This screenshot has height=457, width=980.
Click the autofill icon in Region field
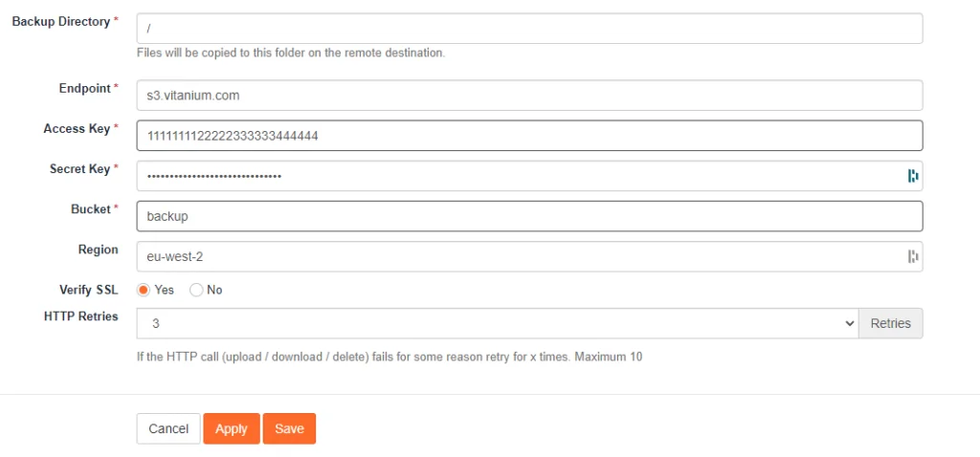tap(912, 256)
